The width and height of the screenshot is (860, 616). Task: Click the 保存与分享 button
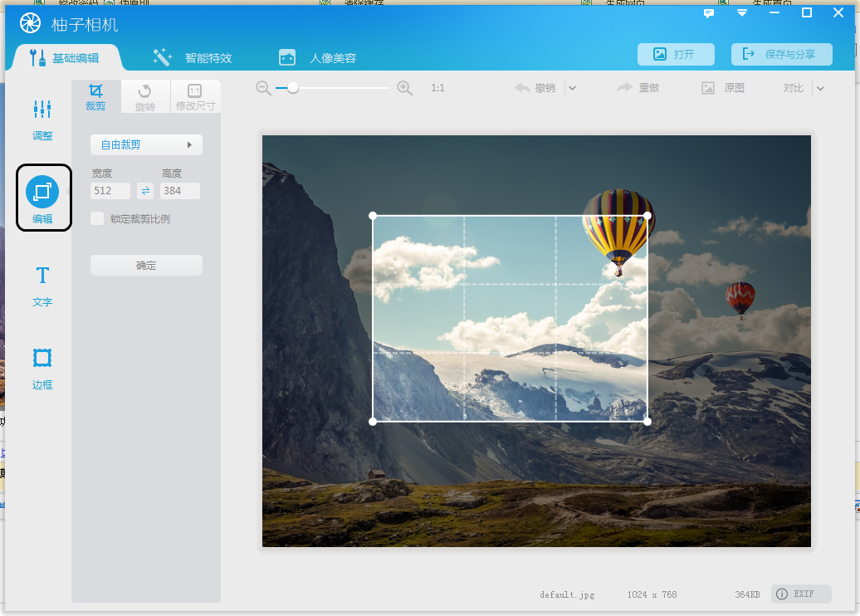click(781, 54)
